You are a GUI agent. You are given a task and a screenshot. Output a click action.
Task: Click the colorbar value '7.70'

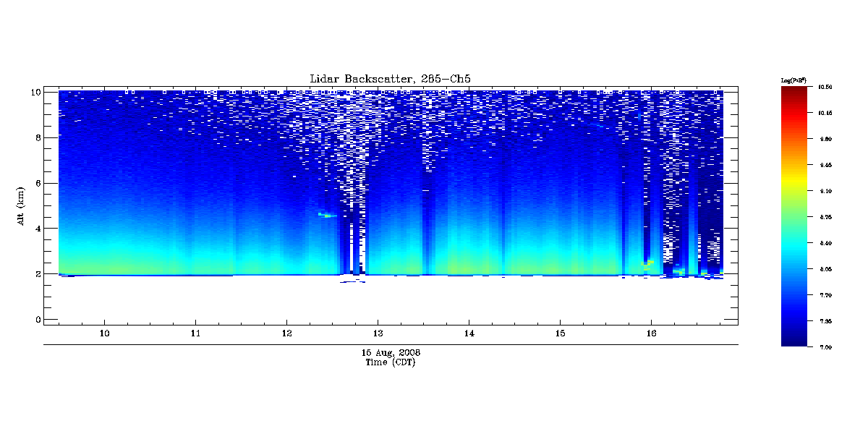coord(825,295)
